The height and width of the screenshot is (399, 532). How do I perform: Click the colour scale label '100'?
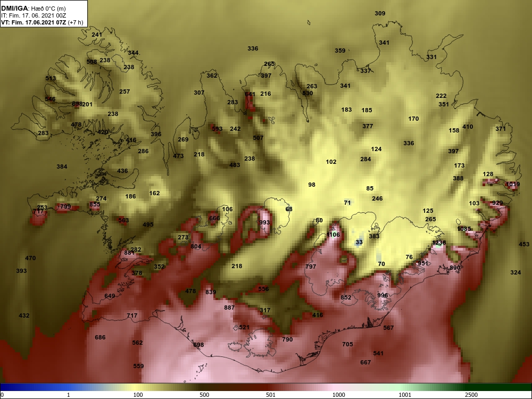pyautogui.click(x=138, y=395)
